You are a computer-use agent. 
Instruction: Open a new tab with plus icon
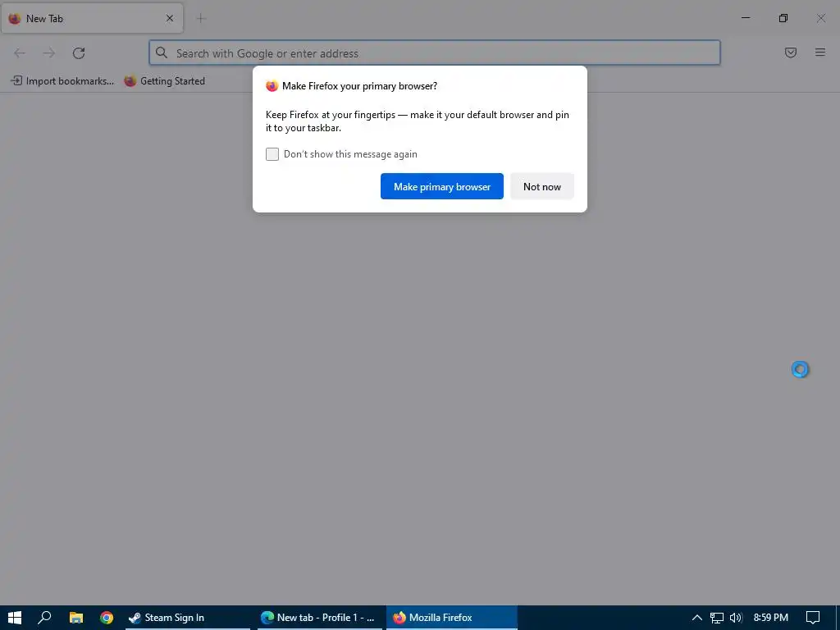pyautogui.click(x=201, y=19)
